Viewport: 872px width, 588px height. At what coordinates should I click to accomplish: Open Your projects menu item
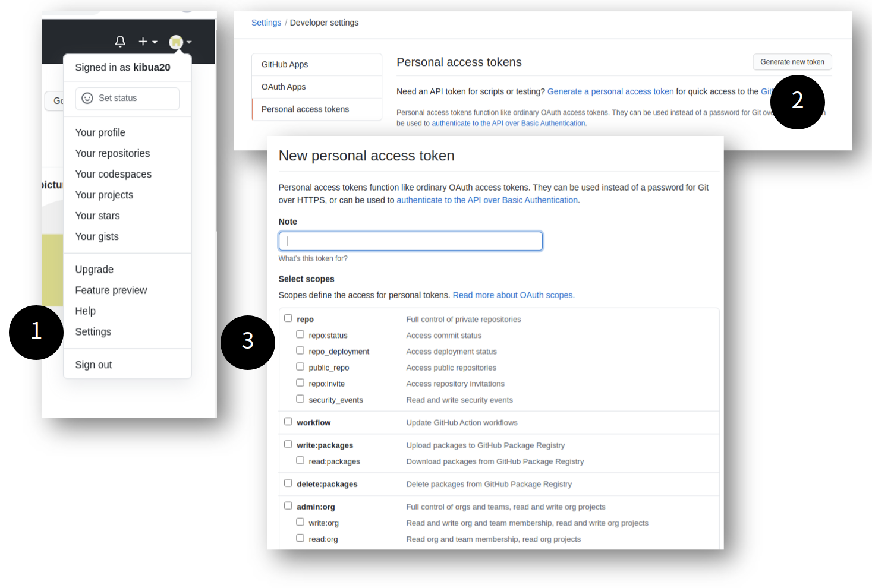click(x=104, y=195)
